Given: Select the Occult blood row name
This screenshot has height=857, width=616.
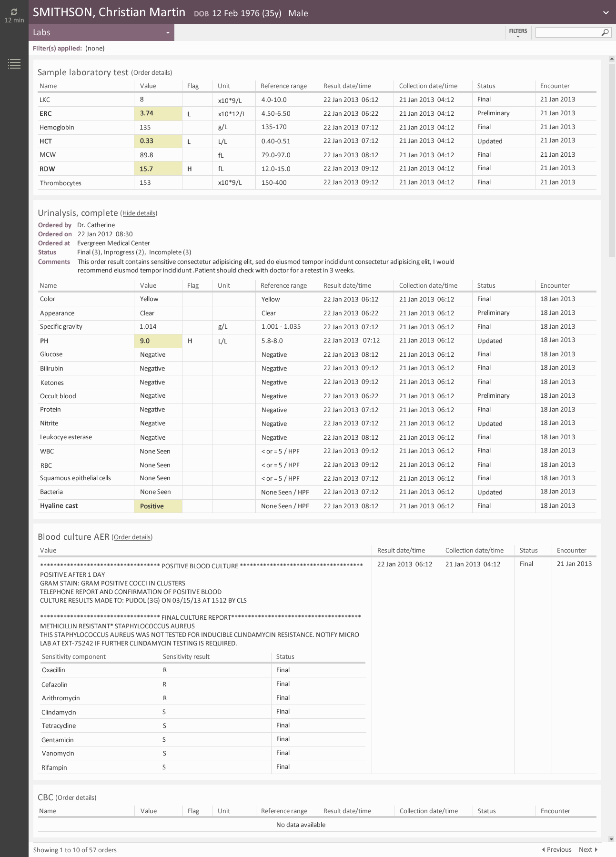Looking at the screenshot, I should coord(58,396).
